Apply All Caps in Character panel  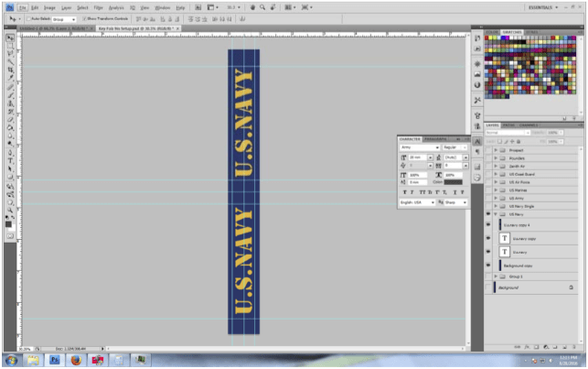[422, 192]
